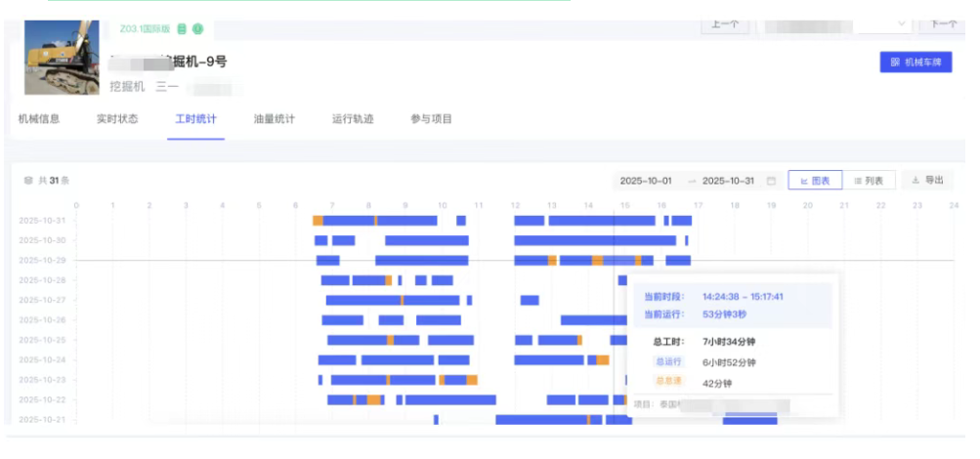
Task: Go to previous machine with 上一个
Action: [724, 25]
